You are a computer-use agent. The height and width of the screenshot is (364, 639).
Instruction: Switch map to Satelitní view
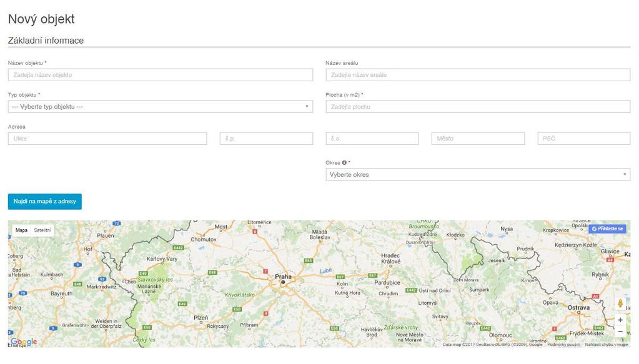[42, 230]
